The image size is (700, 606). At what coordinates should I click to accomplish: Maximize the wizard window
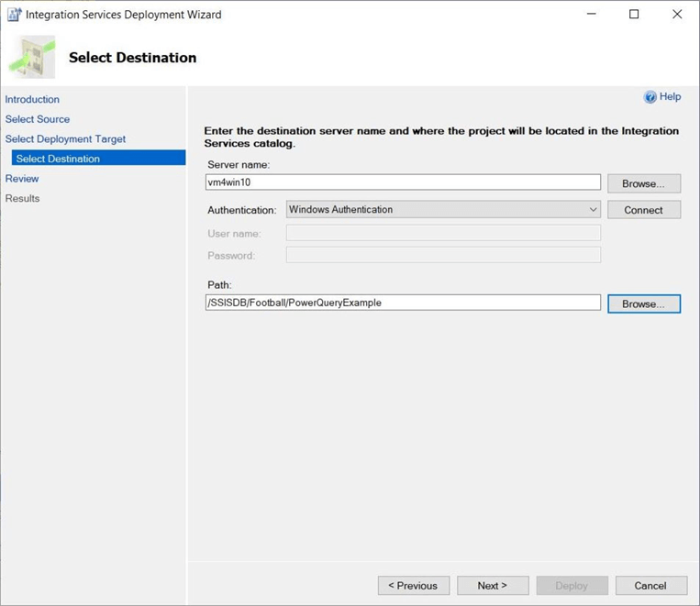pyautogui.click(x=634, y=15)
